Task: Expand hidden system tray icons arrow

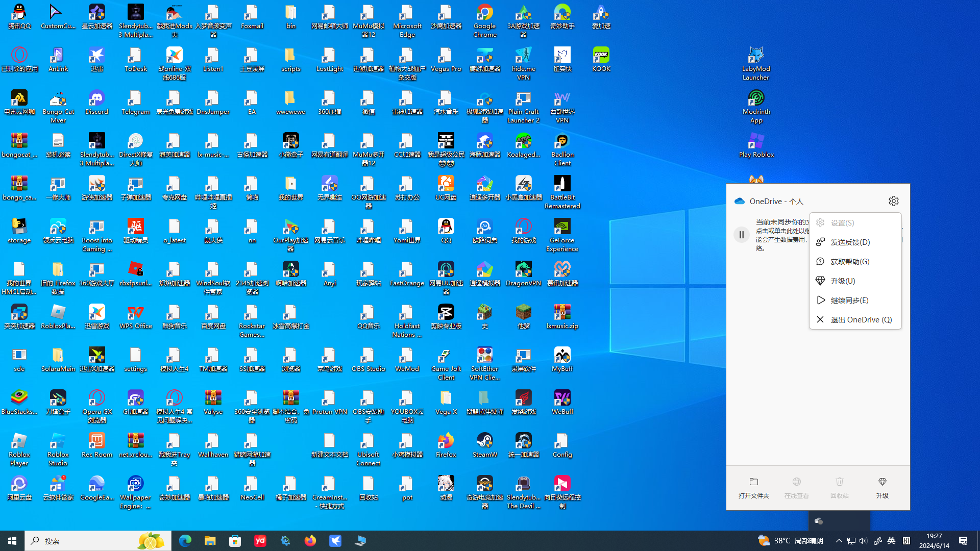Action: point(839,541)
